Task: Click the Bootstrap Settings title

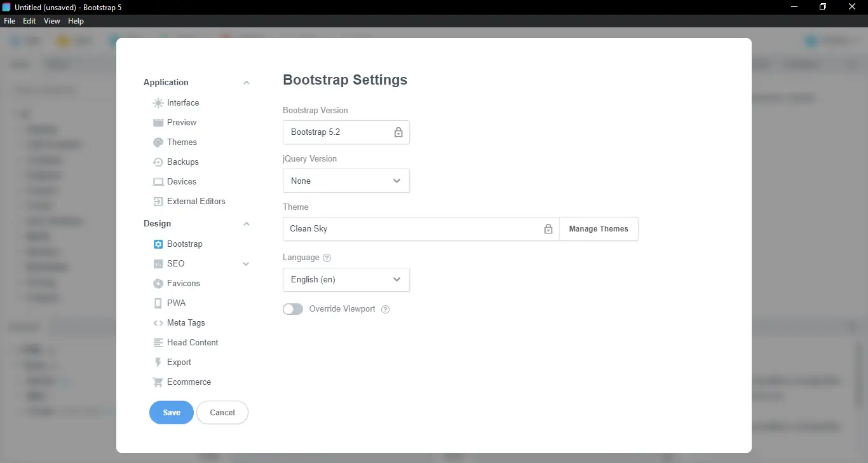Action: (345, 80)
